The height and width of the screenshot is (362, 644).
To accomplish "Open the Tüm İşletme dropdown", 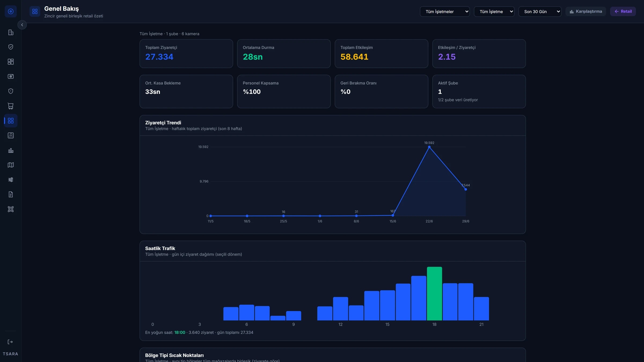I will coord(494,12).
